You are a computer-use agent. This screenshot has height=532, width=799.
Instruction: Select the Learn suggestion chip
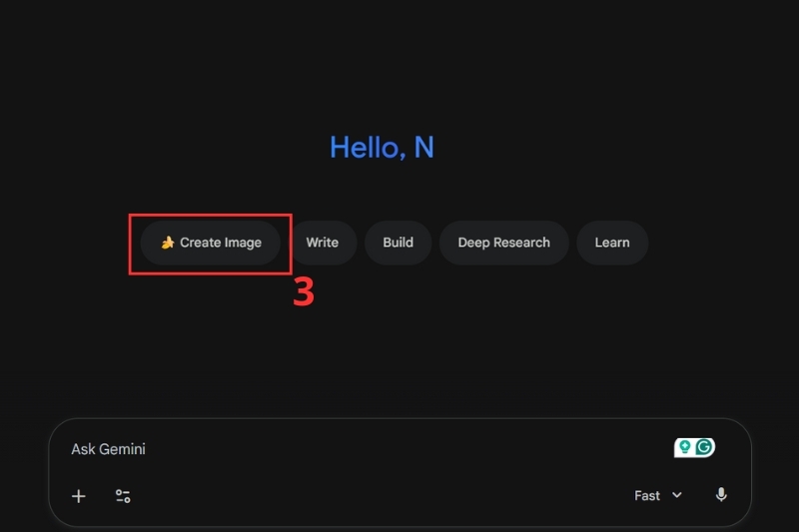612,243
